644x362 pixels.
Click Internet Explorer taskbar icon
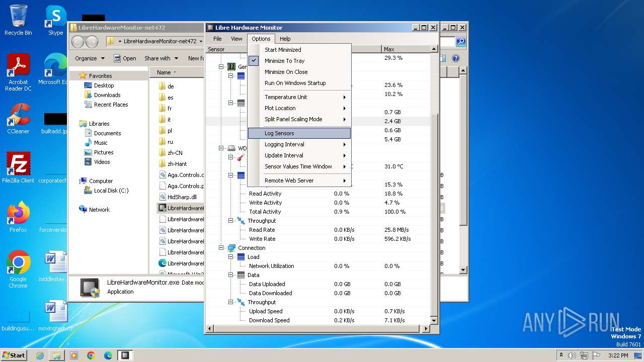[x=40, y=355]
